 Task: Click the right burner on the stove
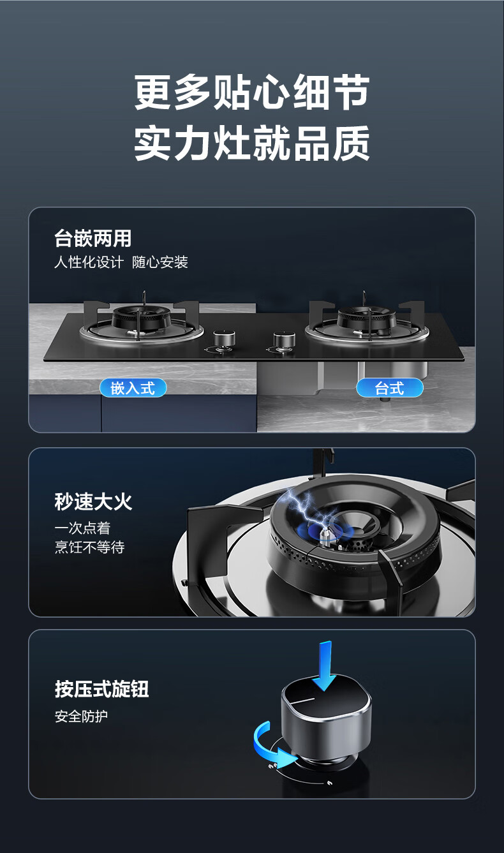click(362, 320)
